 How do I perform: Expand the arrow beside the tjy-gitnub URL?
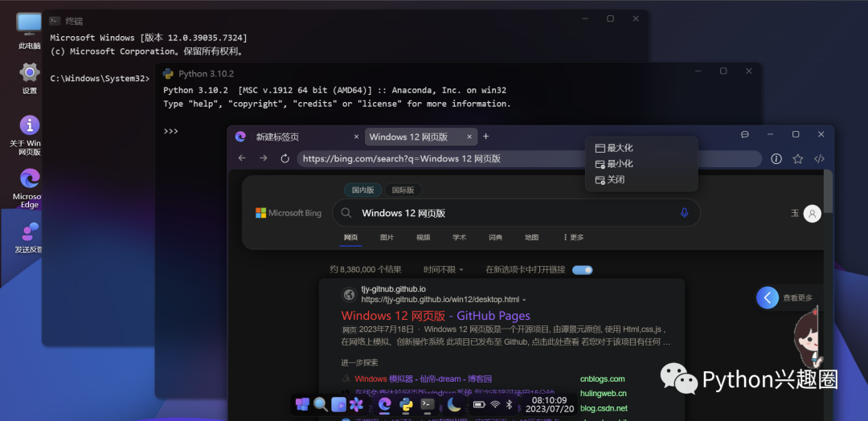coord(524,300)
